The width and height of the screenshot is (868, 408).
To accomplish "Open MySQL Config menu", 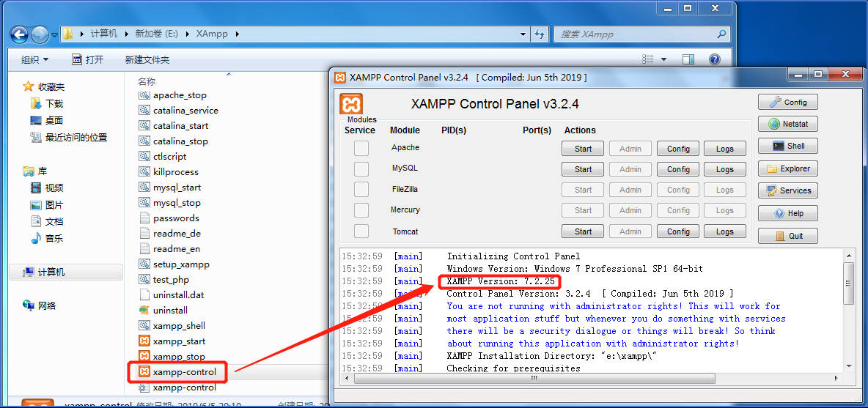I will pyautogui.click(x=678, y=169).
